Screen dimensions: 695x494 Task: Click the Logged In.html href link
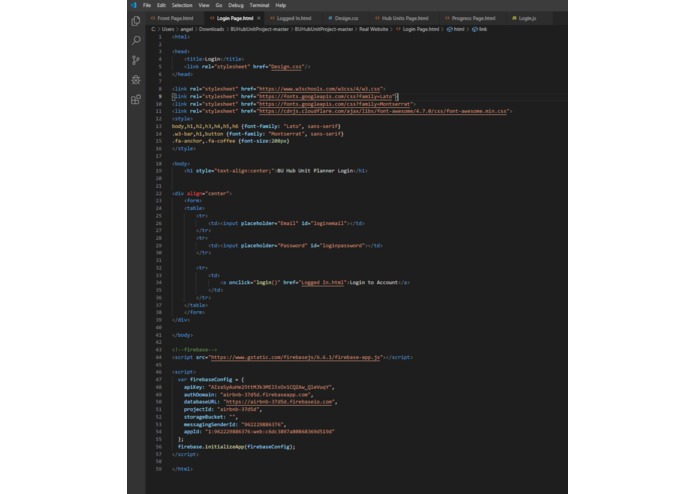tap(323, 283)
